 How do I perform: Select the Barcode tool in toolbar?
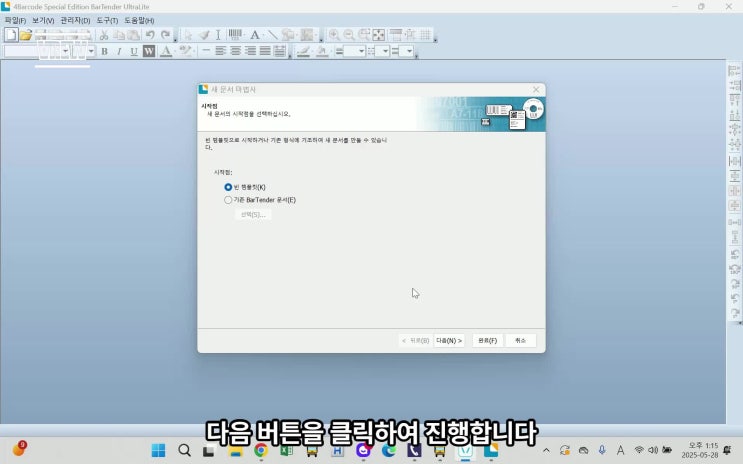[237, 35]
